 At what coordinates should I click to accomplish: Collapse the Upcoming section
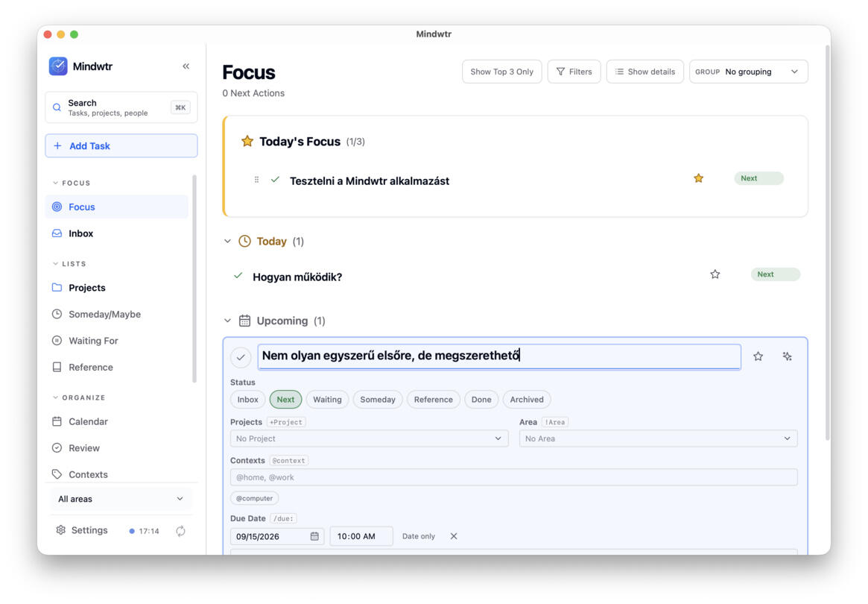[x=227, y=321]
